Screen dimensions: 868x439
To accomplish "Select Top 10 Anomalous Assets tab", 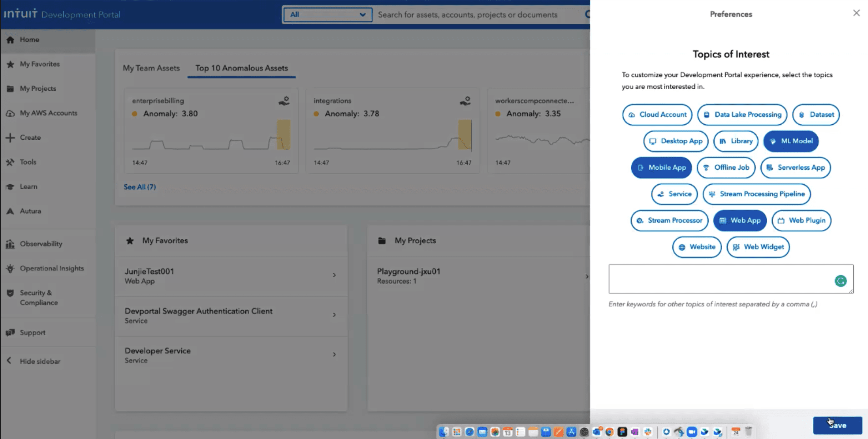I will 241,68.
